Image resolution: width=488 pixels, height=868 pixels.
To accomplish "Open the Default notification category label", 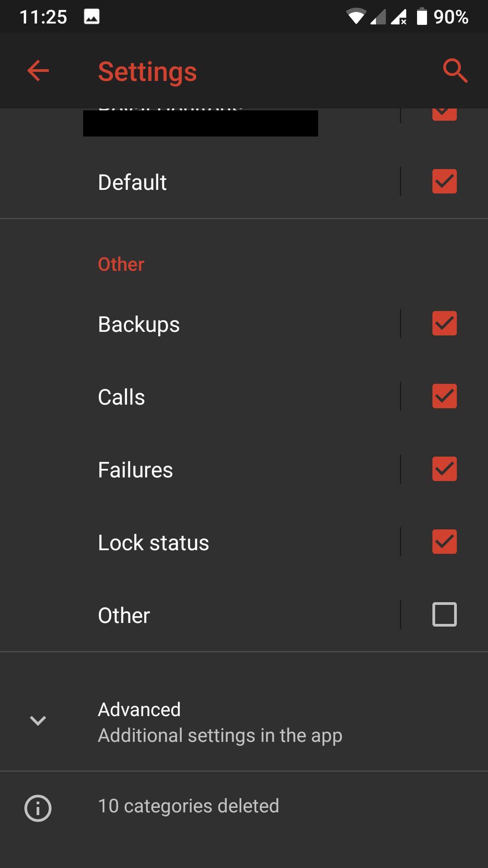I will point(132,182).
